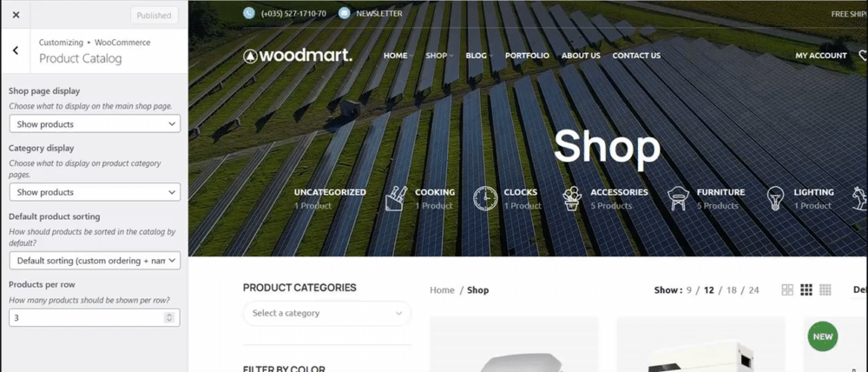
Task: Open the Lighting bulb icon category
Action: pyautogui.click(x=775, y=198)
